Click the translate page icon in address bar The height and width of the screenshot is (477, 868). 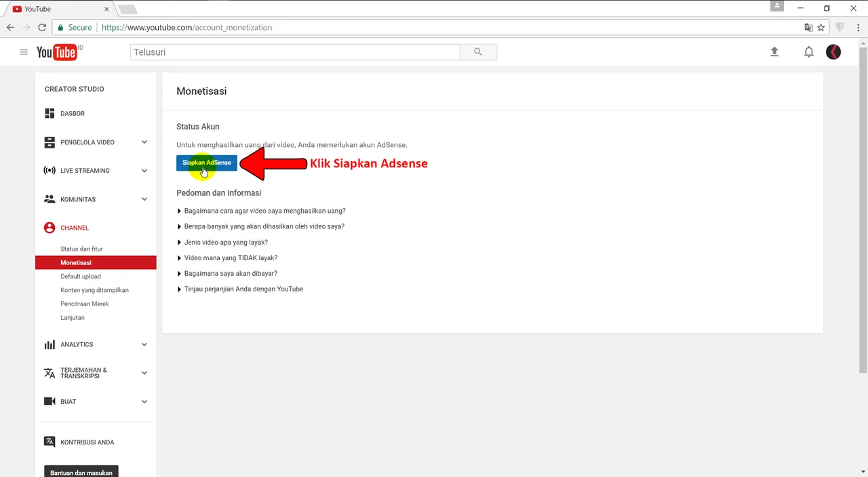click(x=808, y=28)
